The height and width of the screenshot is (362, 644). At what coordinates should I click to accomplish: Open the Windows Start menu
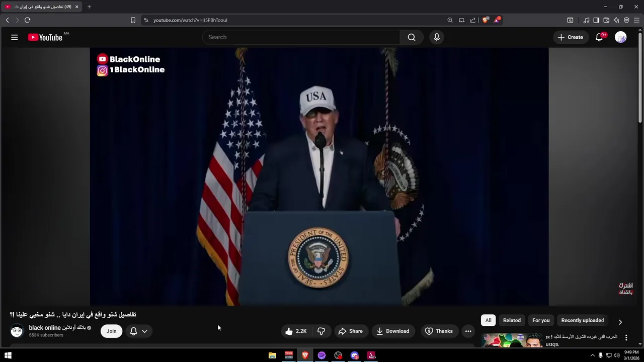coord(8,355)
